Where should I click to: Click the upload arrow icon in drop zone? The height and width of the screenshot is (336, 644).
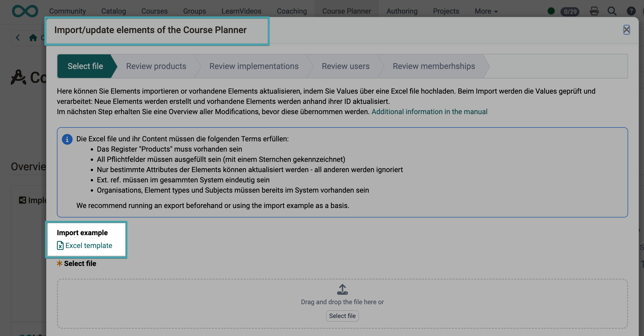[342, 289]
